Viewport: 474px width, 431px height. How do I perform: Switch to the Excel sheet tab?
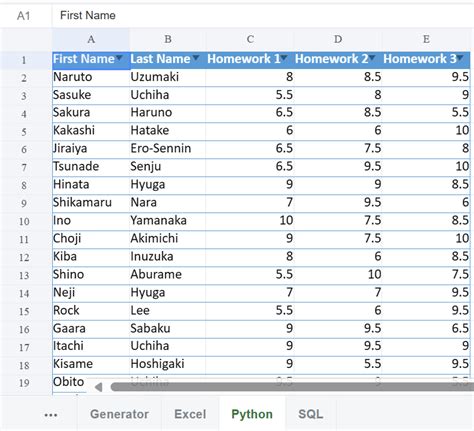pos(190,414)
